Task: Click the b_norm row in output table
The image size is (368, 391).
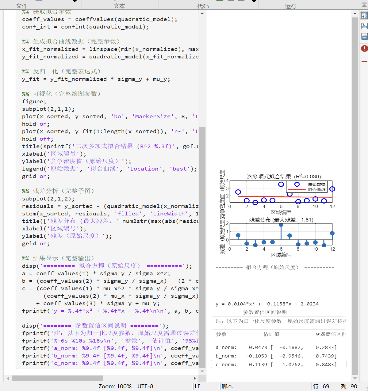Action: (x=276, y=356)
